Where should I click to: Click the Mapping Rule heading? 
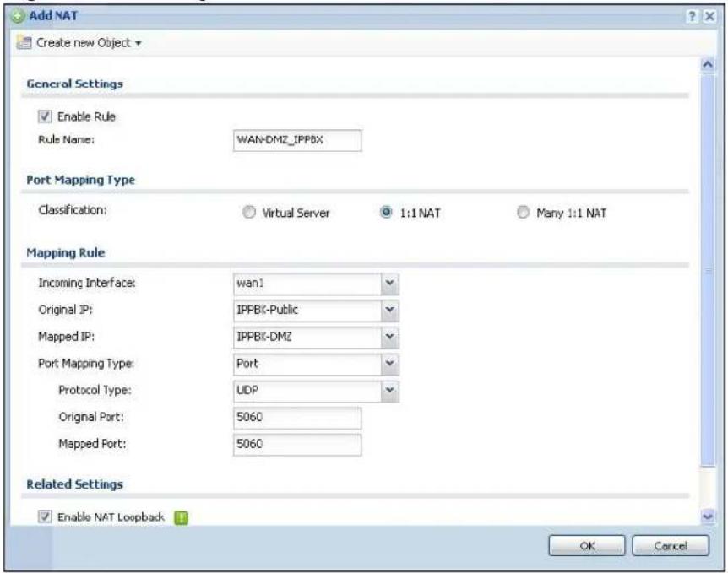(66, 253)
